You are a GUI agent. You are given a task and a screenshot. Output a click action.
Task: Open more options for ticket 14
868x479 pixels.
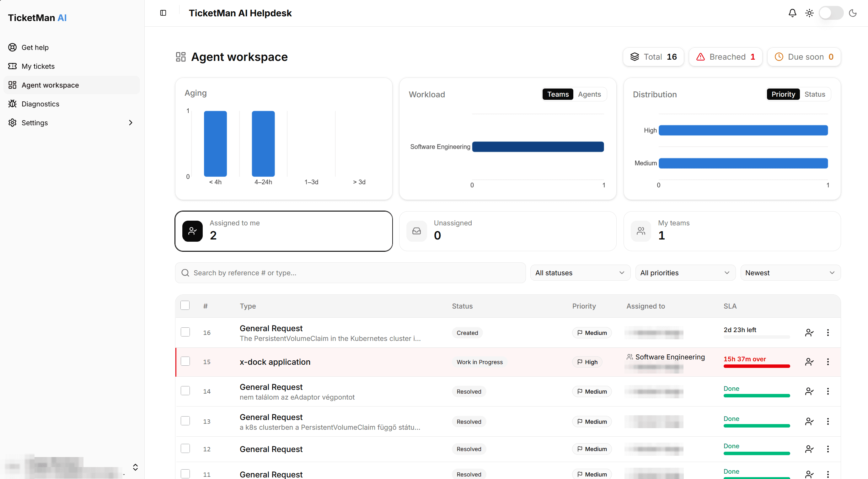828,391
